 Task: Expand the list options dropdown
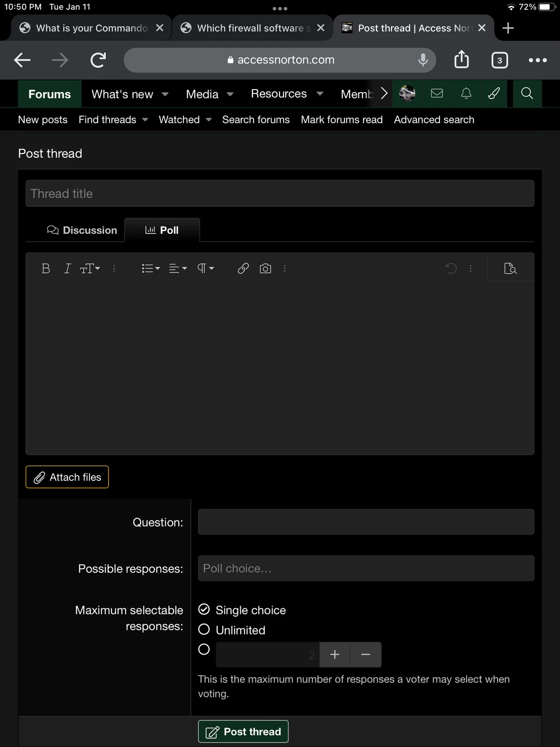coord(150,268)
